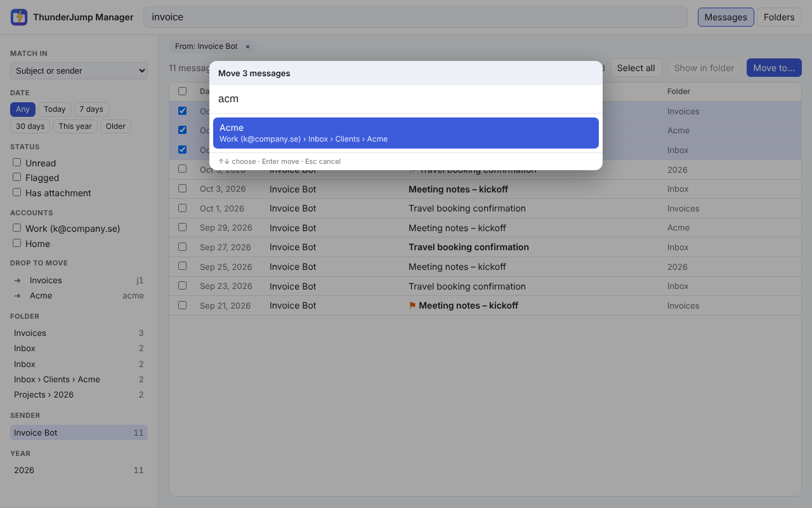The width and height of the screenshot is (812, 508).
Task: Click the Folder column header
Action: 678,91
